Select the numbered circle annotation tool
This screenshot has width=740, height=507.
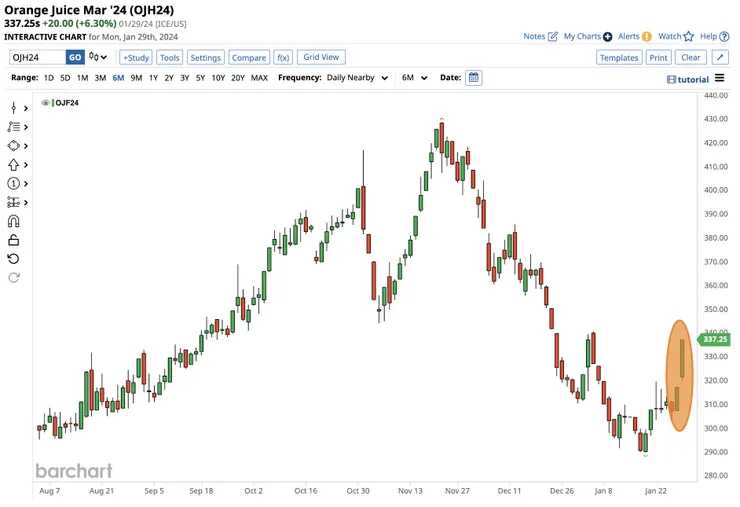[x=14, y=183]
